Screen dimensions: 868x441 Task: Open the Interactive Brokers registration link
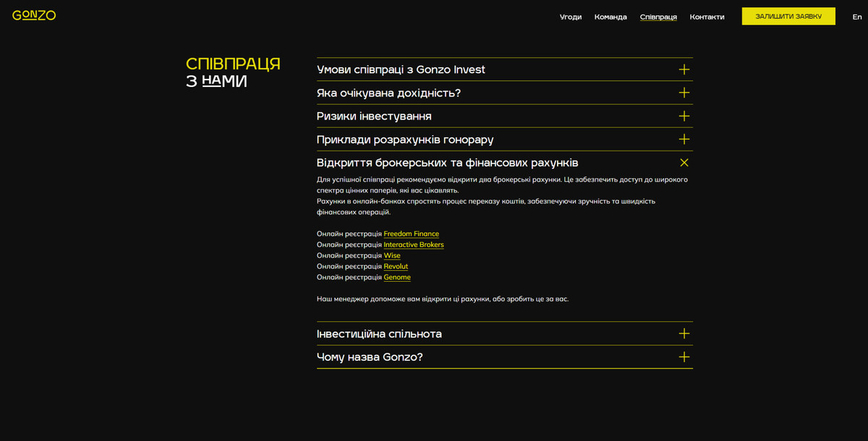413,244
